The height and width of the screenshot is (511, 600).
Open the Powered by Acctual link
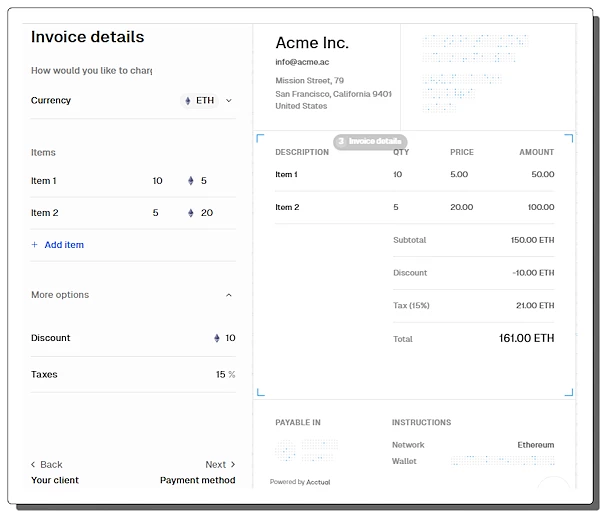tap(300, 482)
